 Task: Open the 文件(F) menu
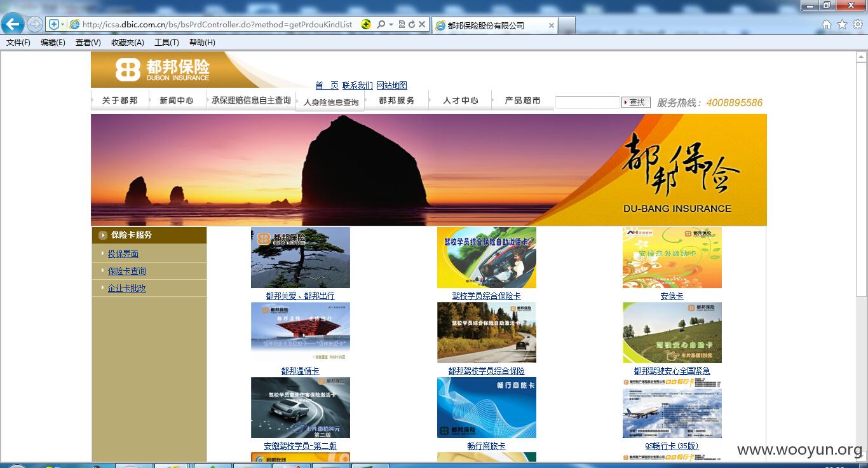(18, 43)
